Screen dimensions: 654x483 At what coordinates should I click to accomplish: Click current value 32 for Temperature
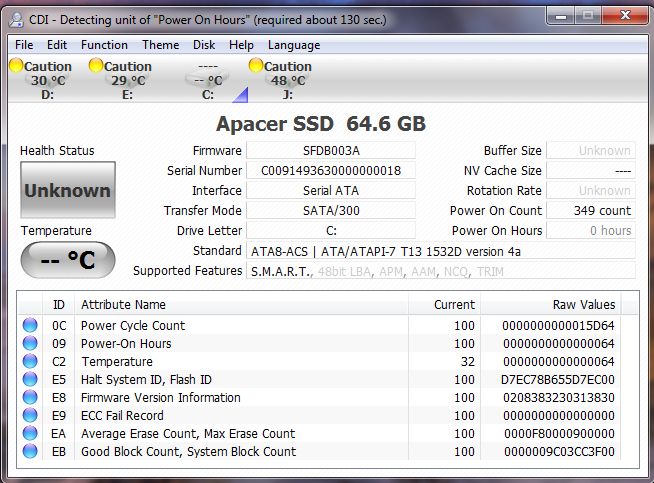click(468, 362)
